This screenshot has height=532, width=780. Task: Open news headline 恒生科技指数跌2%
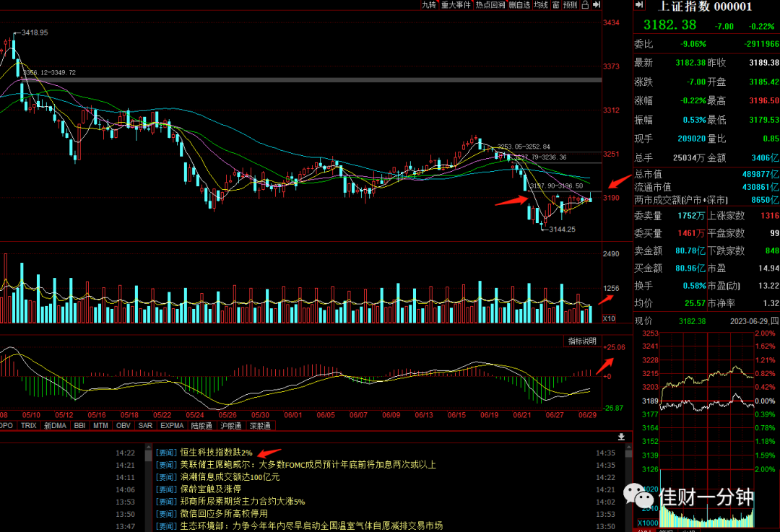216,453
